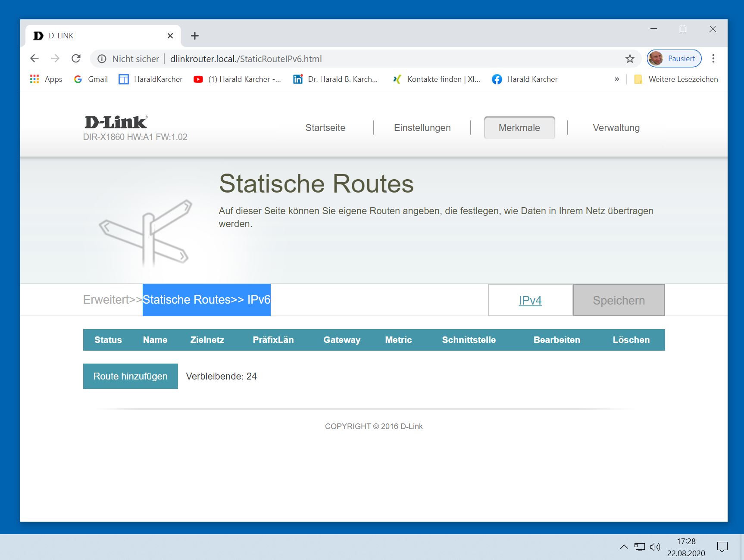Click the Gateway column header
This screenshot has height=560, width=744.
coord(342,340)
